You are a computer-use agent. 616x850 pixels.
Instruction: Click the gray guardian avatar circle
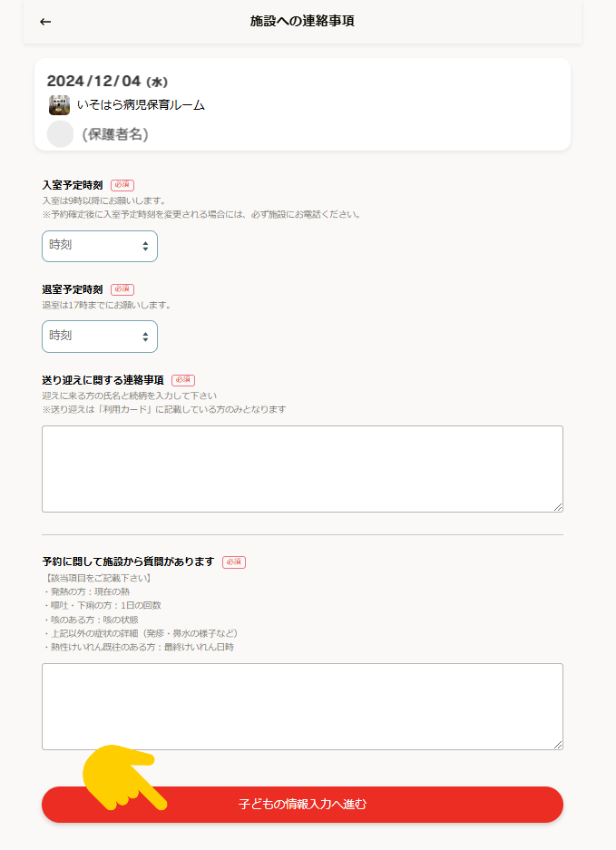60,134
